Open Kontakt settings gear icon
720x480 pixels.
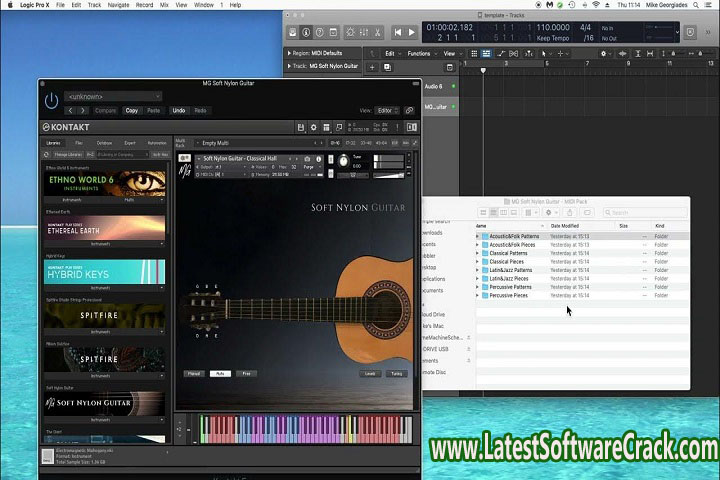[313, 128]
